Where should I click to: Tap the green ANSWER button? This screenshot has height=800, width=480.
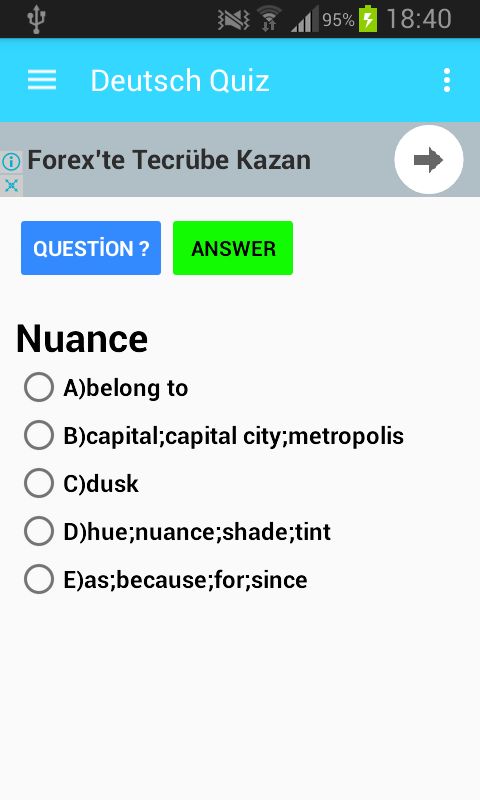coord(233,248)
